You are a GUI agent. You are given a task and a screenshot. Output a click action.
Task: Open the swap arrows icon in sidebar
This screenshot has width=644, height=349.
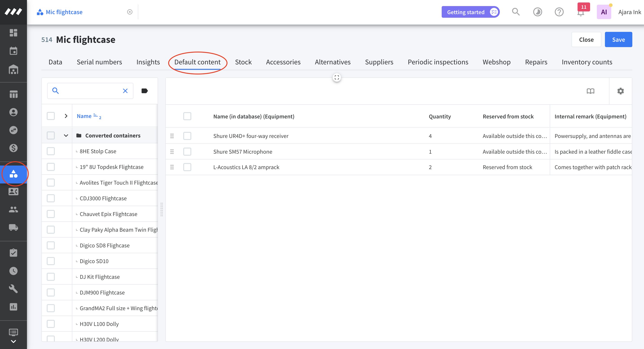coord(13,130)
